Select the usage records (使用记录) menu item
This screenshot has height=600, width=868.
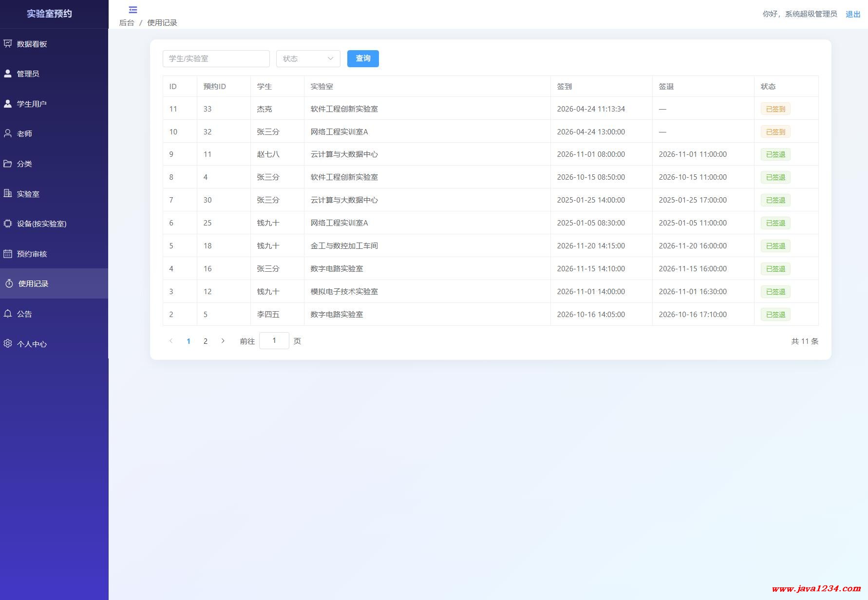pos(33,283)
